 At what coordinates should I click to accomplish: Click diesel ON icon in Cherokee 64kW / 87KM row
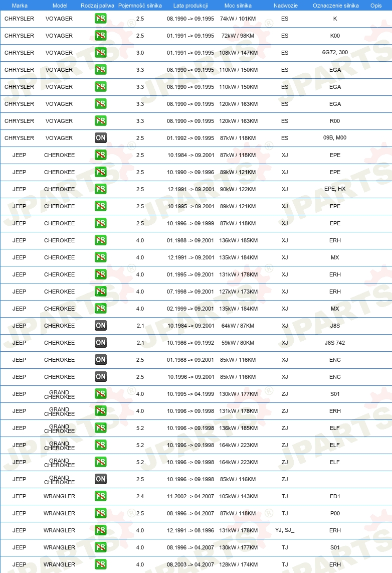(x=100, y=325)
